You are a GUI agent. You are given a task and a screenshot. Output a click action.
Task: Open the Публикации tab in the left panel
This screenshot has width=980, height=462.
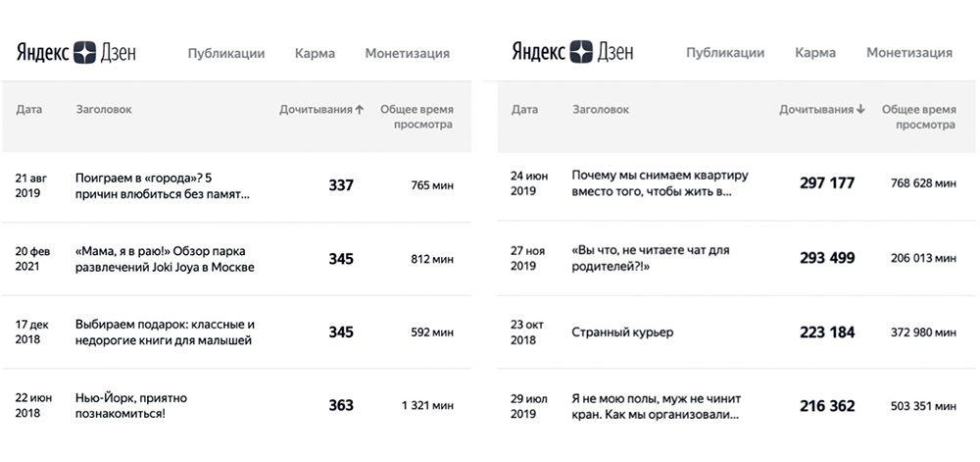click(x=226, y=53)
